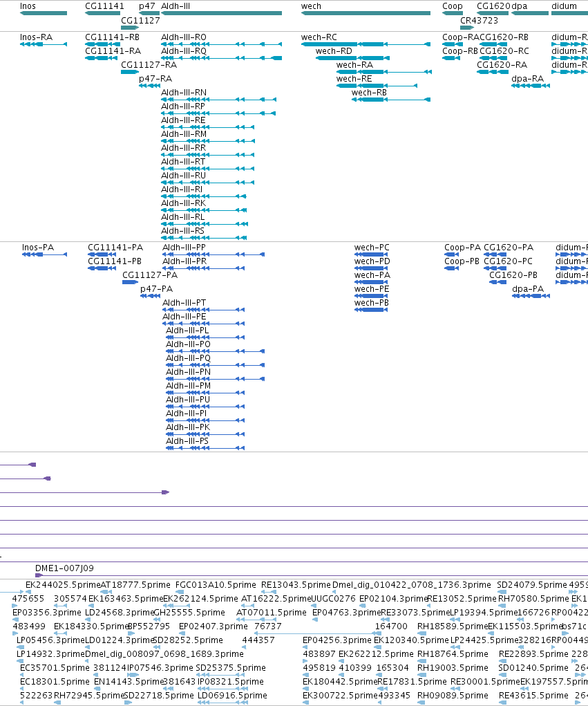Click the dpa gene label in top track
Image resolution: width=588 pixels, height=706 pixels.
(x=519, y=6)
